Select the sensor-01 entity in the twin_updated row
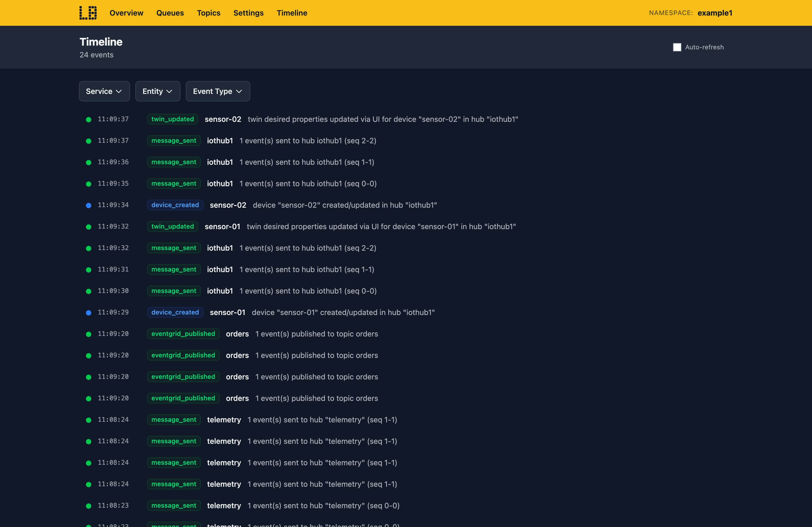812x527 pixels. pyautogui.click(x=222, y=227)
